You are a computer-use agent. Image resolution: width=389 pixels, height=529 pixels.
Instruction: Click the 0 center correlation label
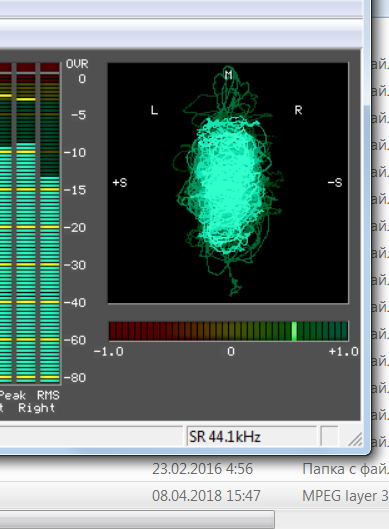click(231, 352)
